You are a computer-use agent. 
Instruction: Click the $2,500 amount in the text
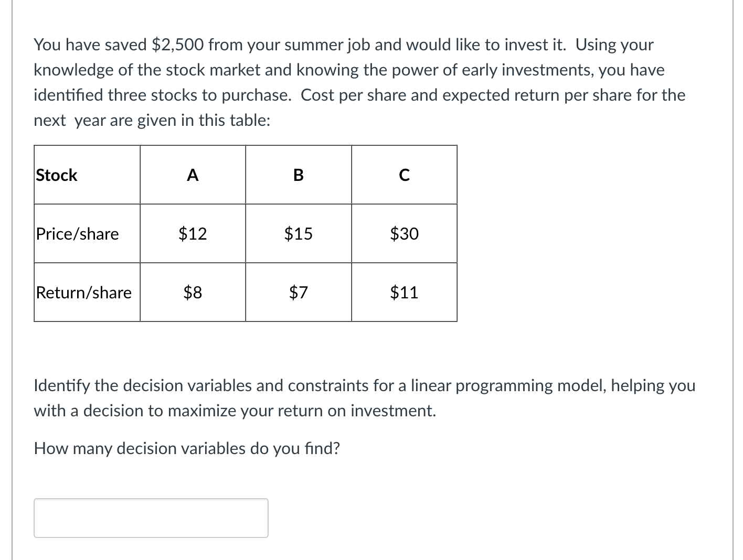click(x=177, y=45)
